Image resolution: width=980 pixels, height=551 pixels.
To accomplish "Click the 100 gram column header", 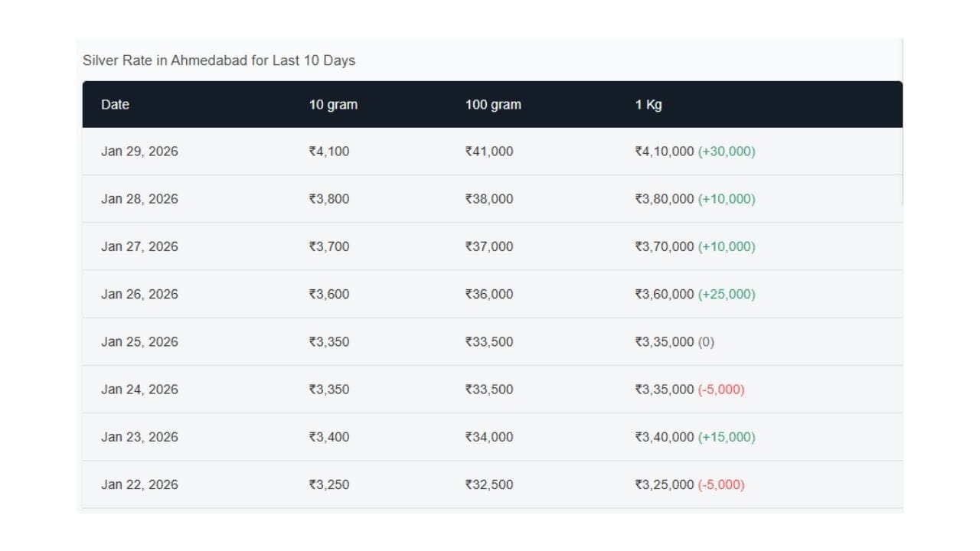I will click(493, 105).
